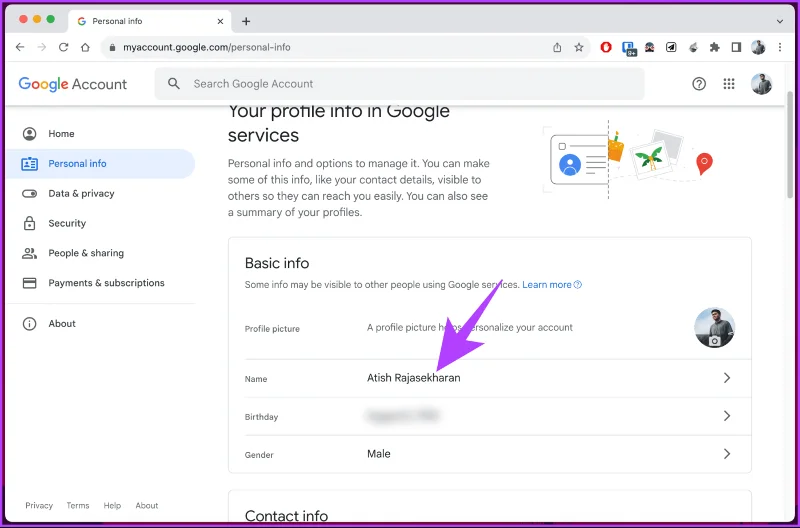Toggle the browser side panel icon
Screen dimensions: 800x528
(736, 47)
